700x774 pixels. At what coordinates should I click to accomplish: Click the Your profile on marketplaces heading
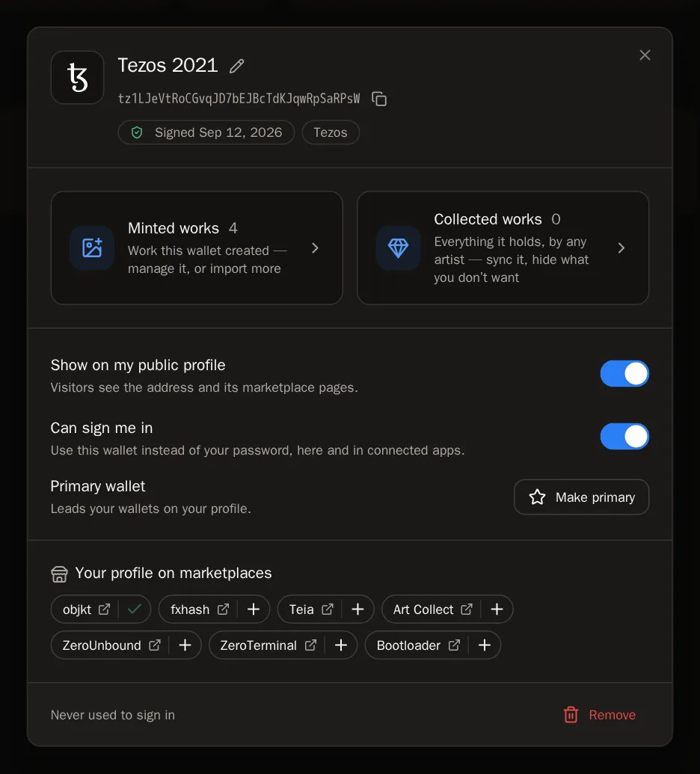coord(174,573)
